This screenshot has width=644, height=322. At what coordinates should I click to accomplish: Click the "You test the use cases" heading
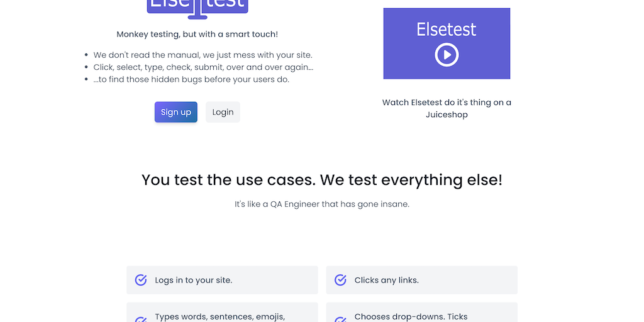click(x=322, y=180)
